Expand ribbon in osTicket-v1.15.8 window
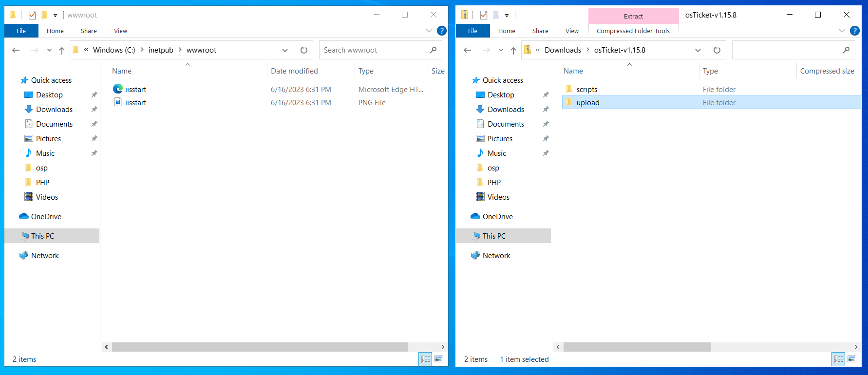This screenshot has width=868, height=375. pyautogui.click(x=842, y=31)
